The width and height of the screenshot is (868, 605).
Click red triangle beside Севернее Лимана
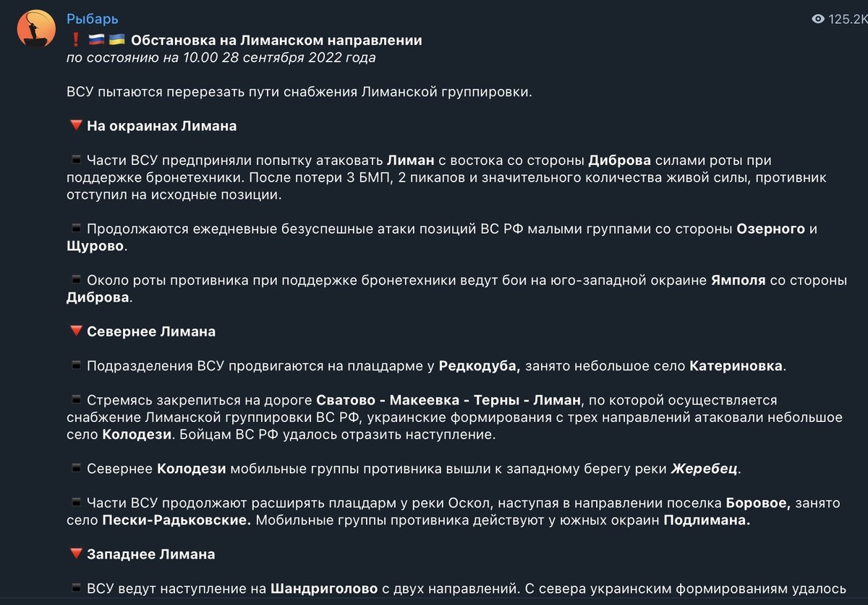(75, 331)
